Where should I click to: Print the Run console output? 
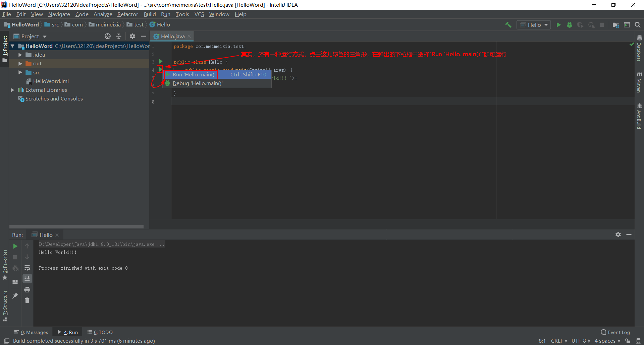click(x=27, y=289)
